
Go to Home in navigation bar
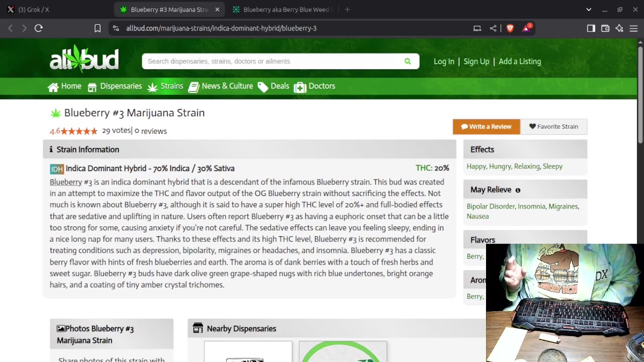[64, 86]
